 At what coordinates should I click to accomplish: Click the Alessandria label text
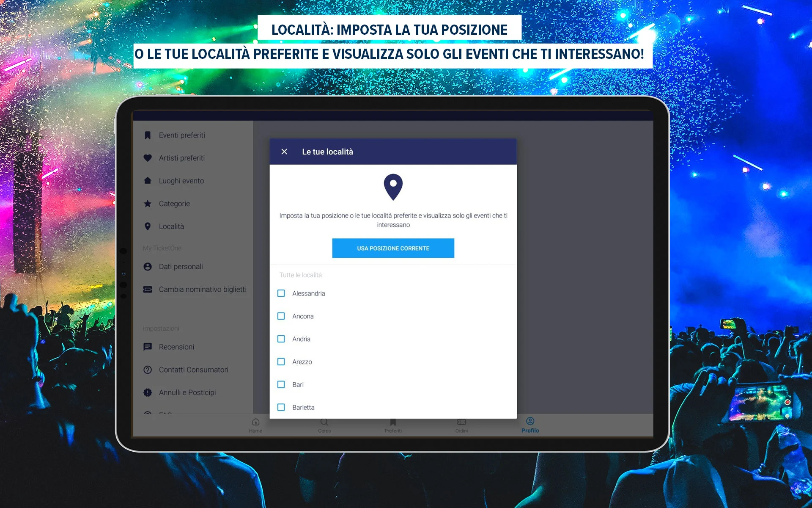click(x=308, y=293)
